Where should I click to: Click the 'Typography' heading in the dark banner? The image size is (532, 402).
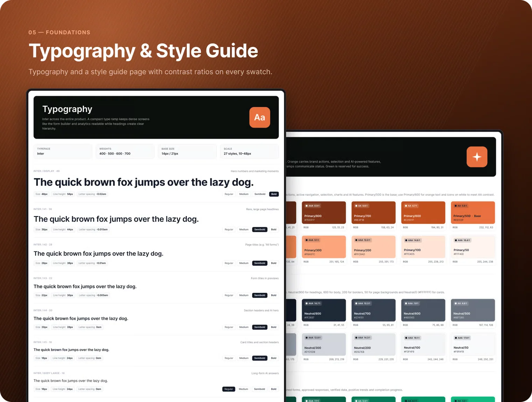click(x=67, y=109)
